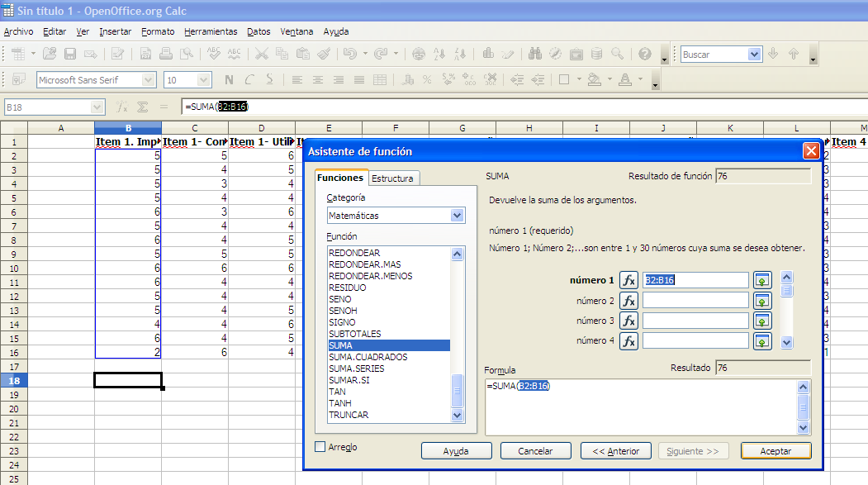Viewport: 868px width, 485px height.
Task: Open the Borders dropdown arrow
Action: pyautogui.click(x=579, y=79)
